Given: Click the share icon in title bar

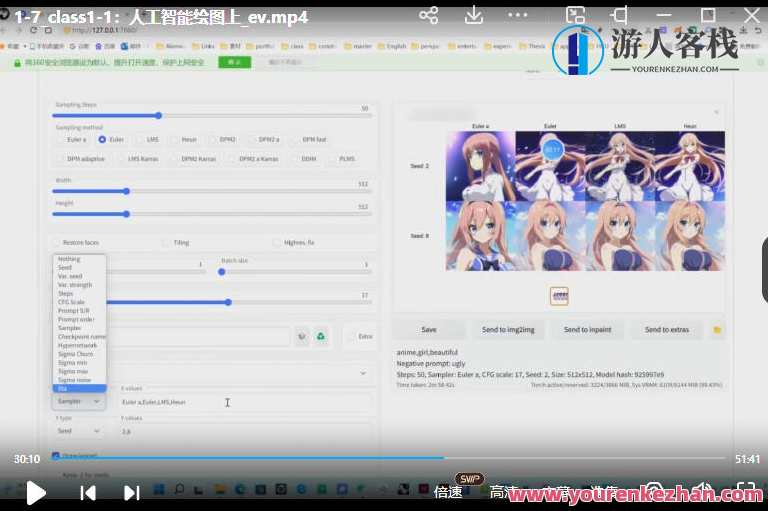Looking at the screenshot, I should pyautogui.click(x=428, y=15).
